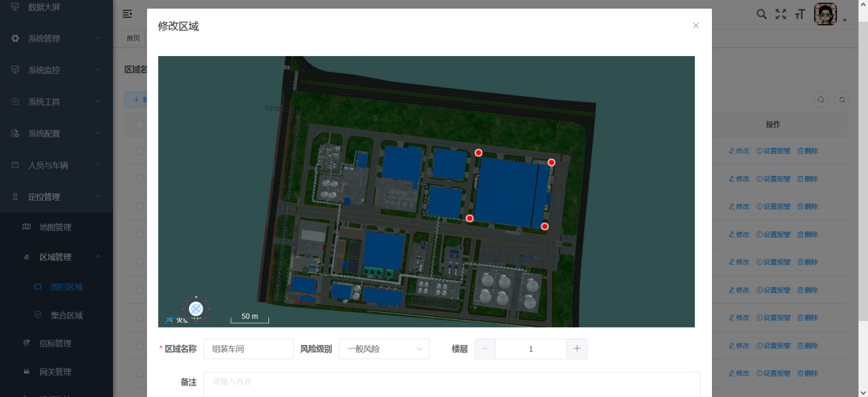The image size is (868, 397).
Task: Open the font size setting icon
Action: (799, 14)
